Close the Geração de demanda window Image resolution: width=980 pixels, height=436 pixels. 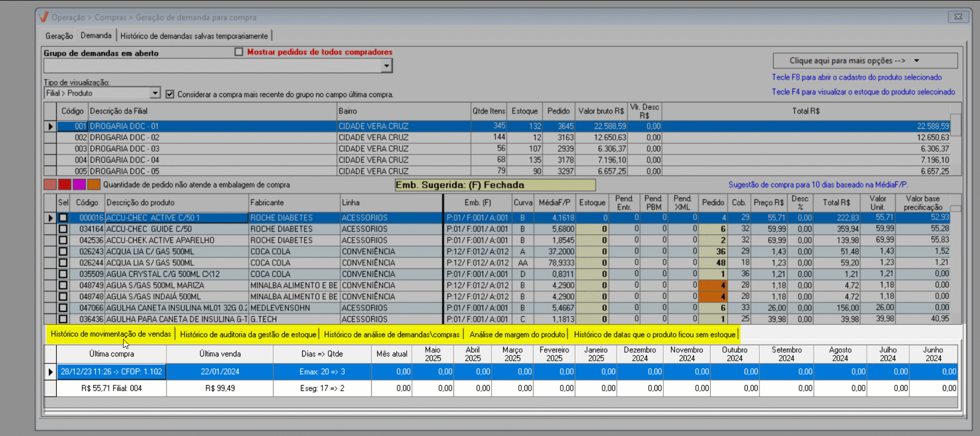pyautogui.click(x=958, y=16)
